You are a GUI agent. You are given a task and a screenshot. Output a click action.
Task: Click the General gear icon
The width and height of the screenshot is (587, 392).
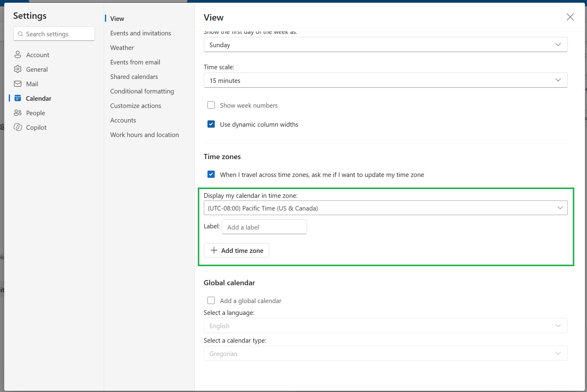click(18, 69)
